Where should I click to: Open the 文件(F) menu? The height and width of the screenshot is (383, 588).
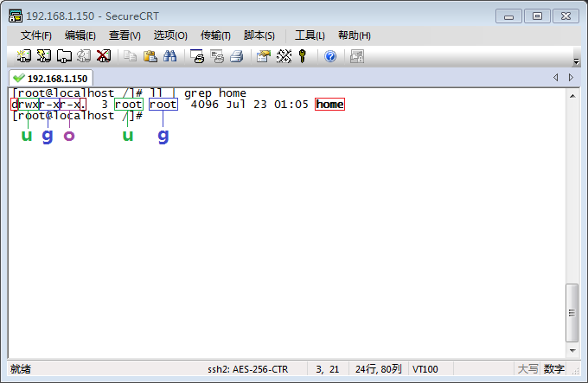tap(36, 35)
